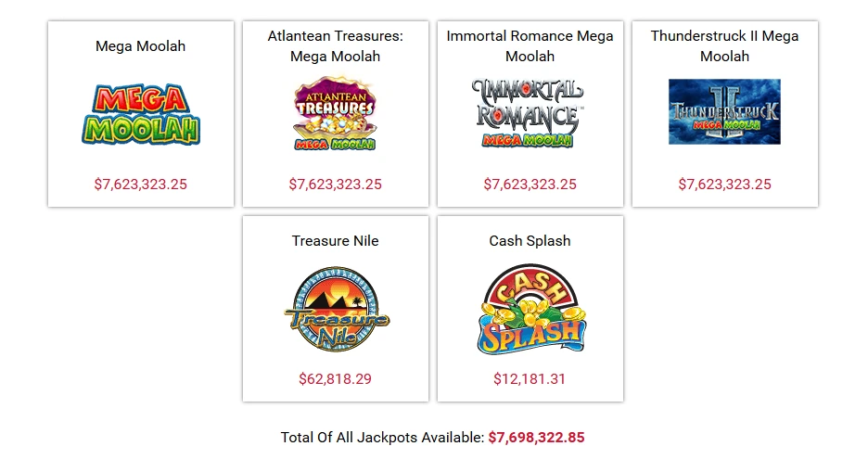The image size is (868, 459).
Task: Click the "Immortal Romance Mega Moolah" title text
Action: coord(530,45)
